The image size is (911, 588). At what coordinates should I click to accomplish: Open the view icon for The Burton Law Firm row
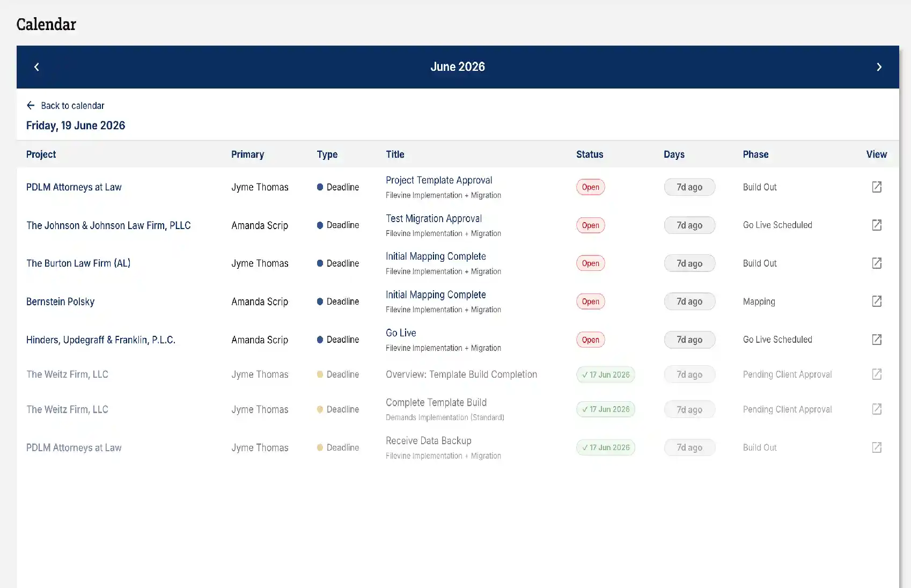click(x=877, y=263)
